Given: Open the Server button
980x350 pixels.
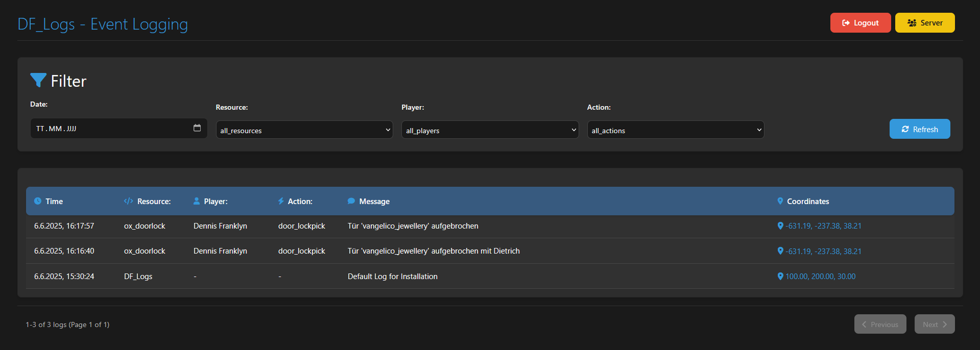Looking at the screenshot, I should pos(925,23).
